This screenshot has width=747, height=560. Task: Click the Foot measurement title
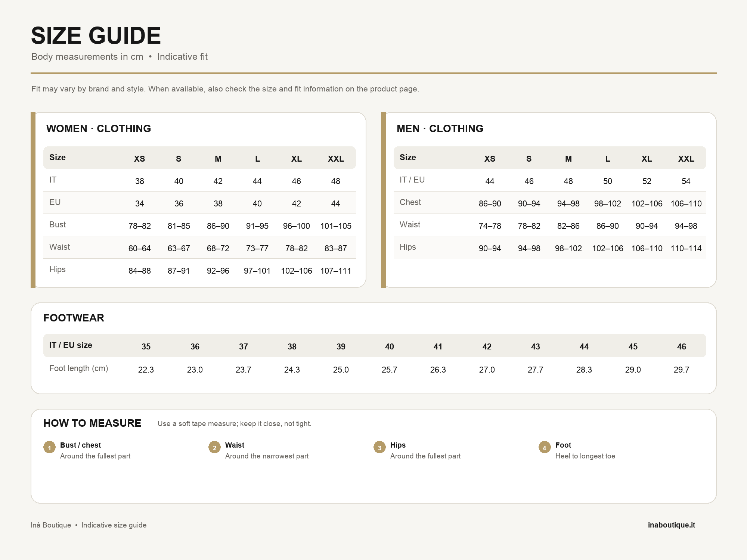coord(563,445)
